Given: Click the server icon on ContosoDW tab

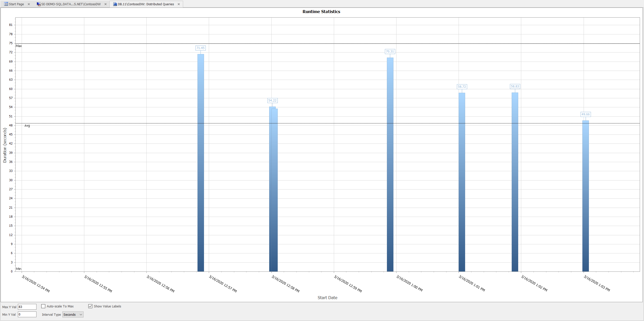Looking at the screenshot, I should click(38, 4).
